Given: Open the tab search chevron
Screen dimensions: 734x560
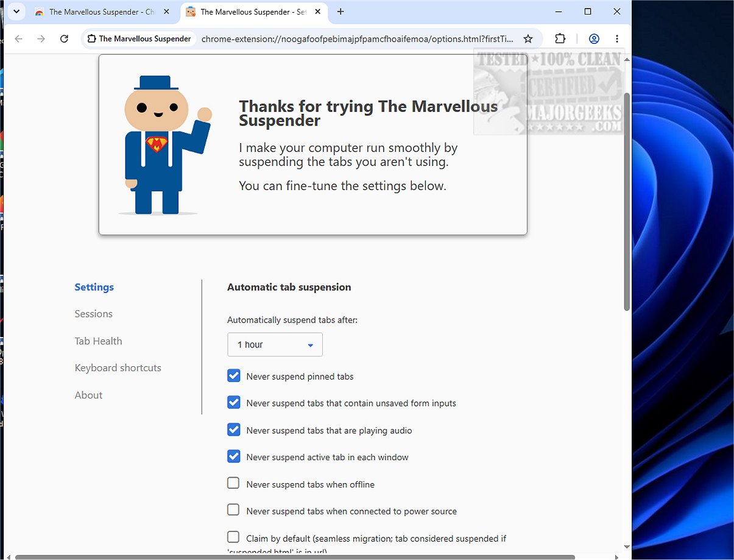Looking at the screenshot, I should tap(16, 12).
